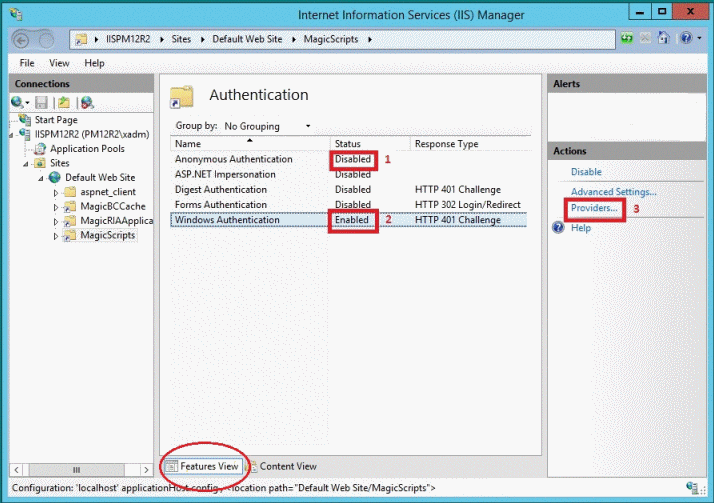Click the Connections horizontal scrollbar thumb
This screenshot has height=503, width=714.
76,469
